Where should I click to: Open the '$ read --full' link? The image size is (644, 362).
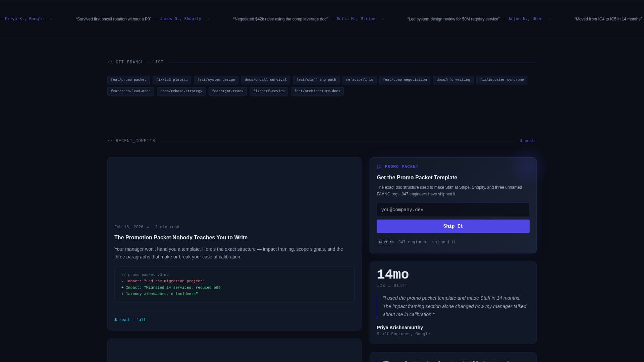pos(130,320)
